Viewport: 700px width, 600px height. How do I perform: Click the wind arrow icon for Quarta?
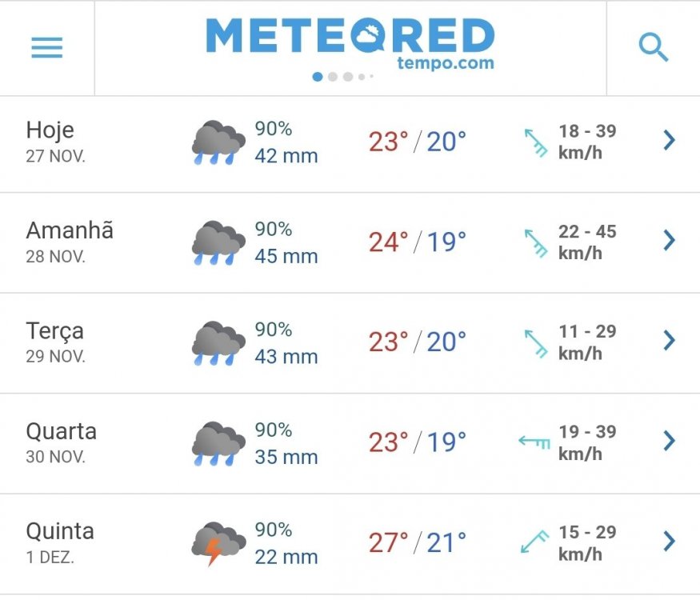[534, 442]
